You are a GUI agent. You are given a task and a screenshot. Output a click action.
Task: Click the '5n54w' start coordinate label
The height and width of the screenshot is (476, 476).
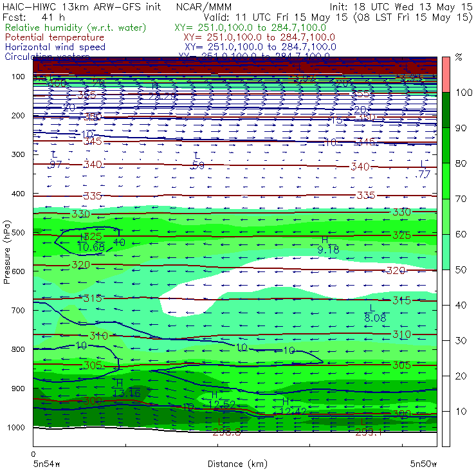point(46,464)
